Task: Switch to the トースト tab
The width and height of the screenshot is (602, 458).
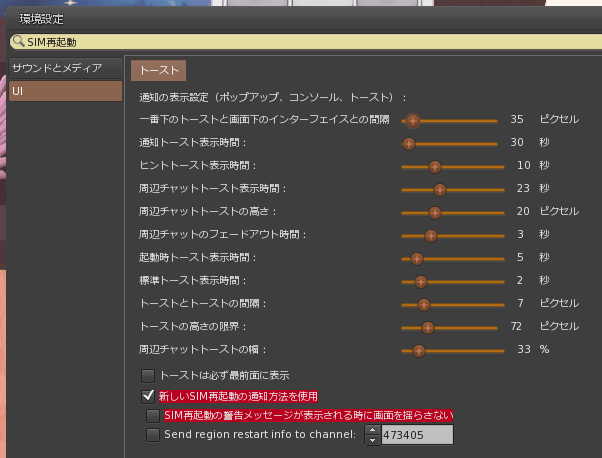Action: click(x=159, y=70)
